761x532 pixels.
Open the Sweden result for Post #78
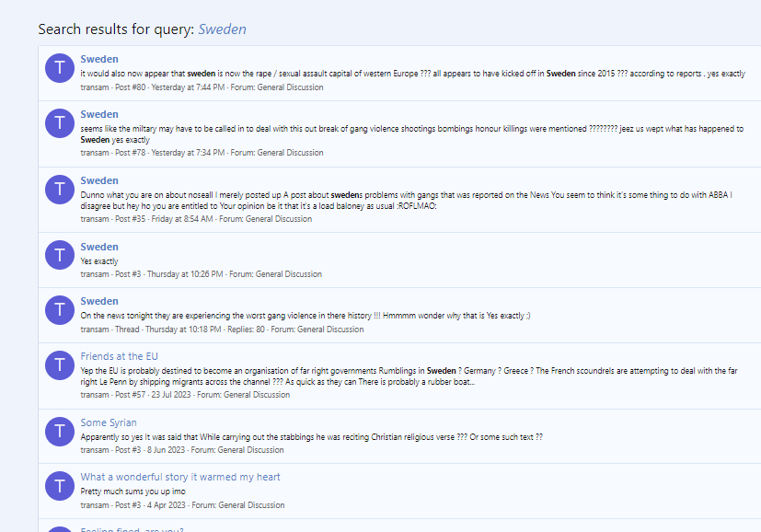[99, 114]
